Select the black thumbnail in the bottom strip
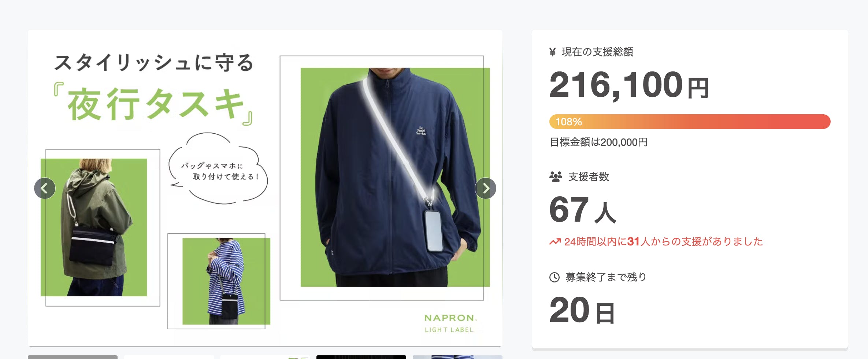868x359 pixels. (x=361, y=357)
